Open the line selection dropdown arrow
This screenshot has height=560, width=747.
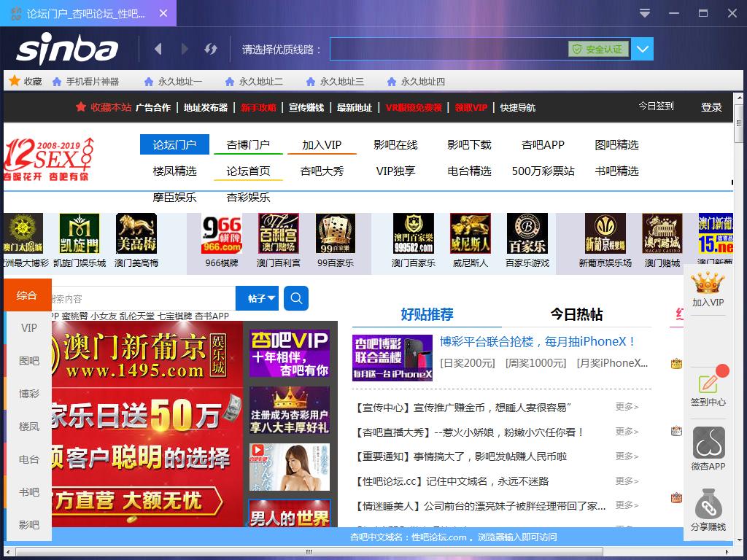[x=642, y=49]
